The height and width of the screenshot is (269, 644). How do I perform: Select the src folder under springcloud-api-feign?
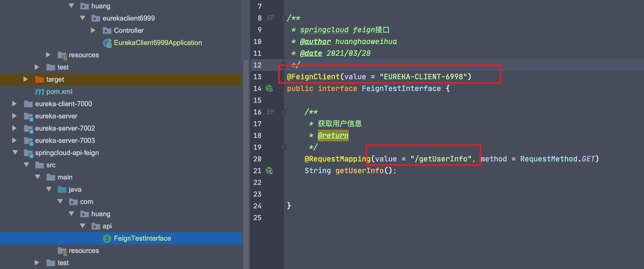pyautogui.click(x=51, y=165)
